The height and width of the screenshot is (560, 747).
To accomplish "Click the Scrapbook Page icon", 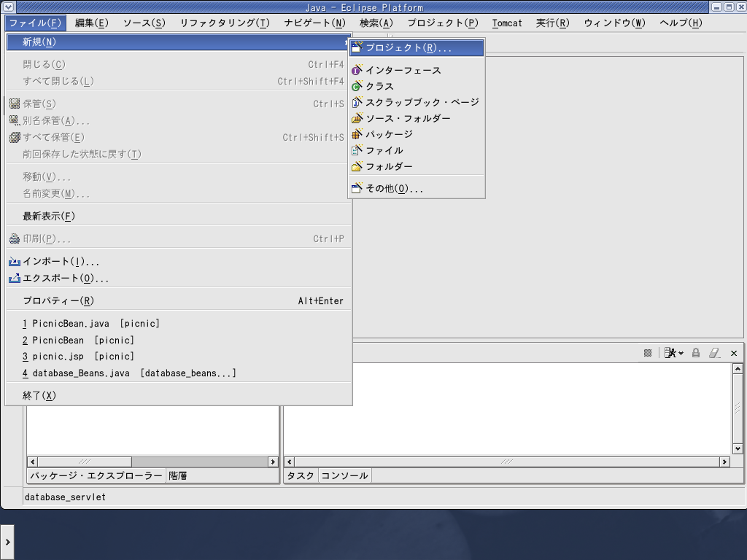I will tap(357, 102).
